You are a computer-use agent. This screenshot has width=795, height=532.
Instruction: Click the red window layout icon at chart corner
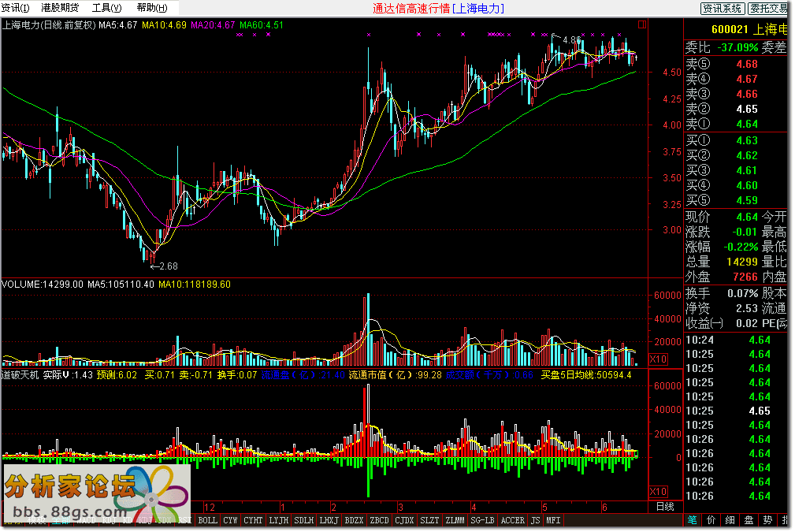(x=642, y=24)
